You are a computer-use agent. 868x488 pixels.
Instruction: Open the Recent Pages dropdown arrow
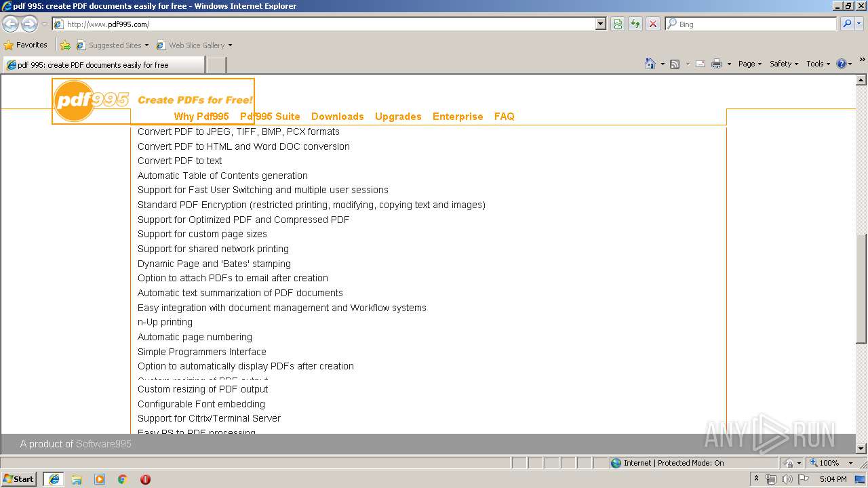click(x=45, y=24)
